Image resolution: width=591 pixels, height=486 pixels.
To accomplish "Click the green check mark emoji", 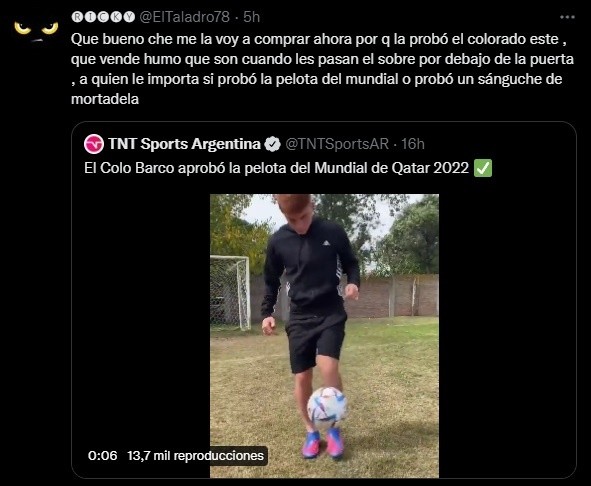I will pos(483,168).
